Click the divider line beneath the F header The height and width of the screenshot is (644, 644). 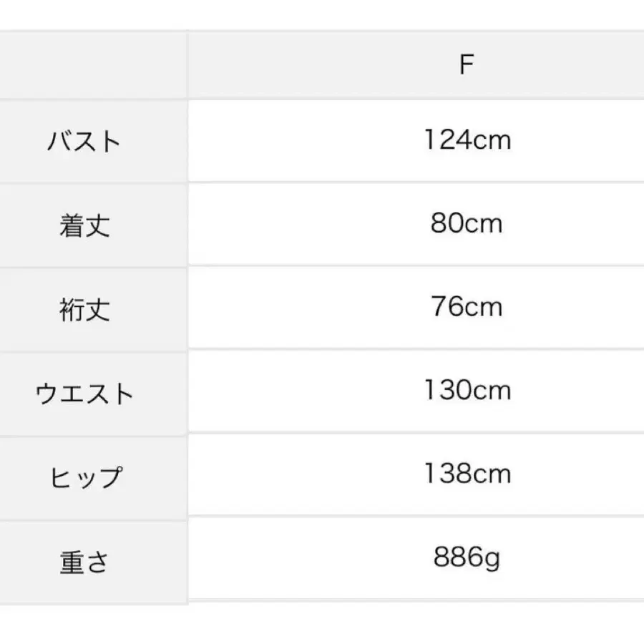[415, 99]
